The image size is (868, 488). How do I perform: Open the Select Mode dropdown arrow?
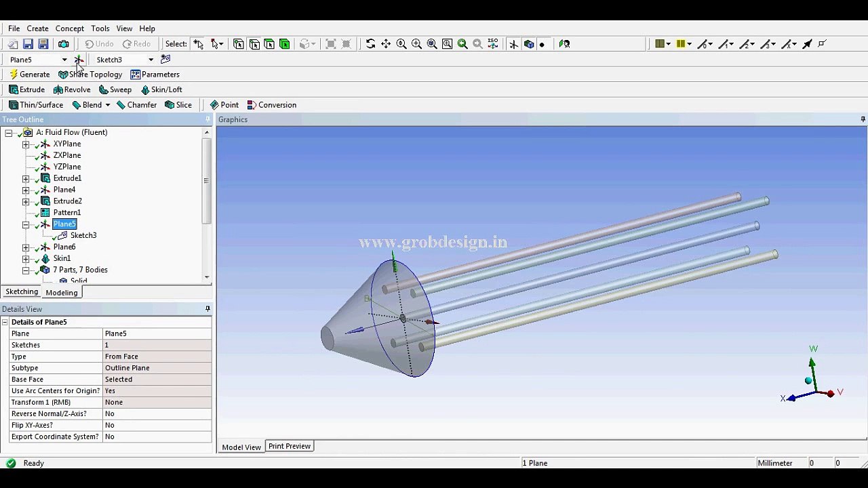click(x=221, y=44)
